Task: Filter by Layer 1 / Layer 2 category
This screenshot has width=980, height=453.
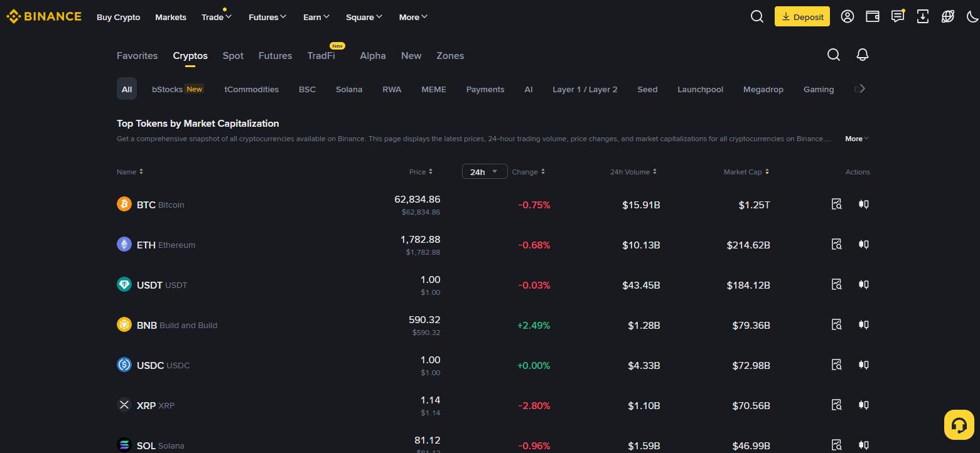Action: [585, 89]
